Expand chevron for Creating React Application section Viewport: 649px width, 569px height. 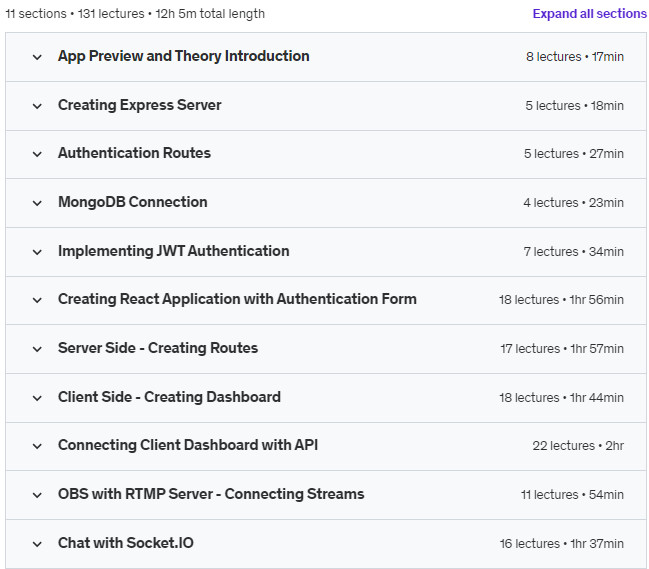pyautogui.click(x=37, y=300)
